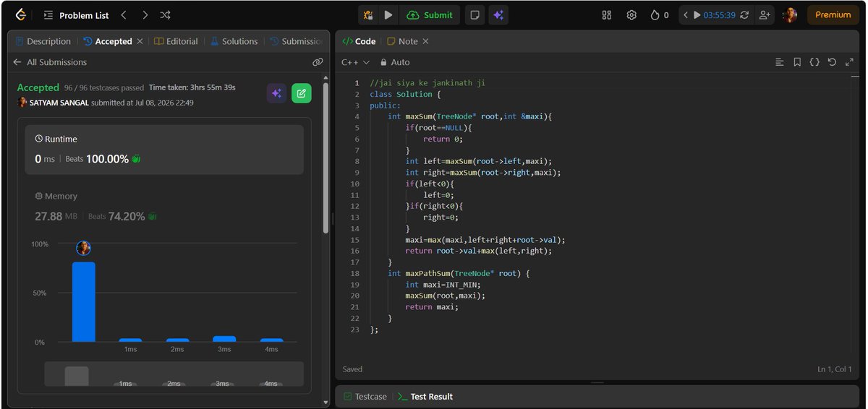Viewport: 868px width, 409px height.
Task: Click the AI sparkle icon in top bar
Action: [497, 14]
